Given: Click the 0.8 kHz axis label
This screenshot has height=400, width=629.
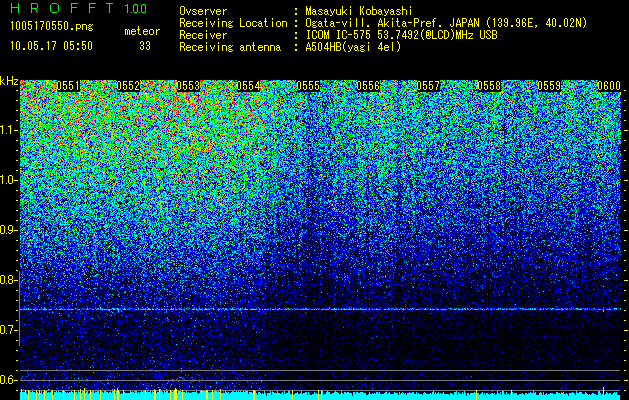Looking at the screenshot, I should pyautogui.click(x=6, y=280).
